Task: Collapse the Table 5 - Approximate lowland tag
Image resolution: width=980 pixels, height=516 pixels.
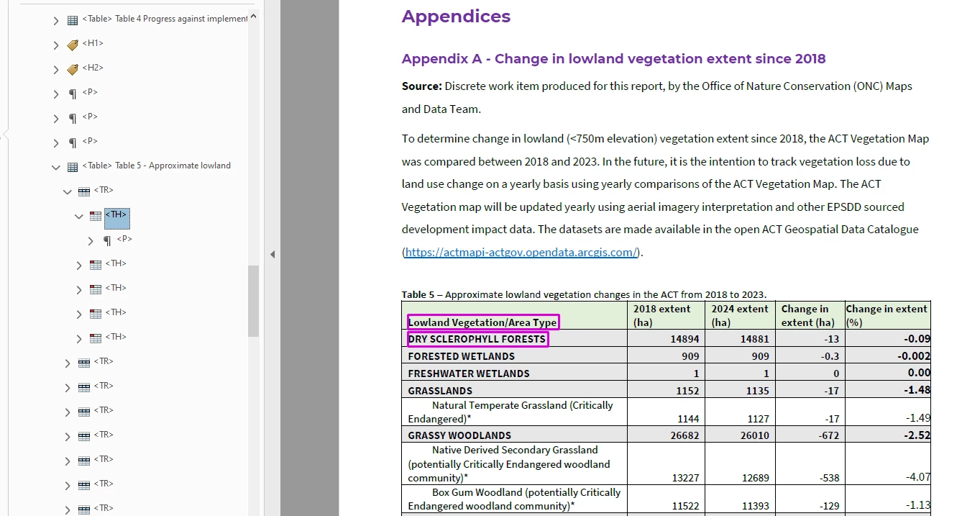Action: pyautogui.click(x=56, y=168)
